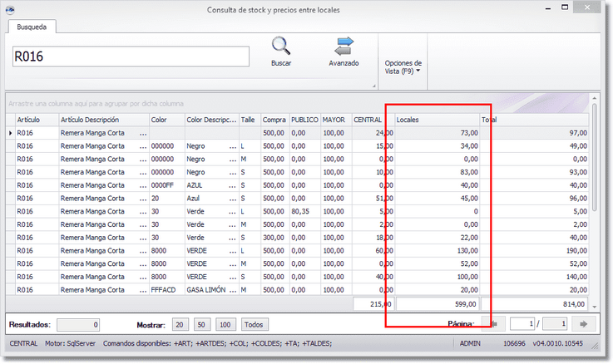Sort by Talle column header

[x=250, y=120]
